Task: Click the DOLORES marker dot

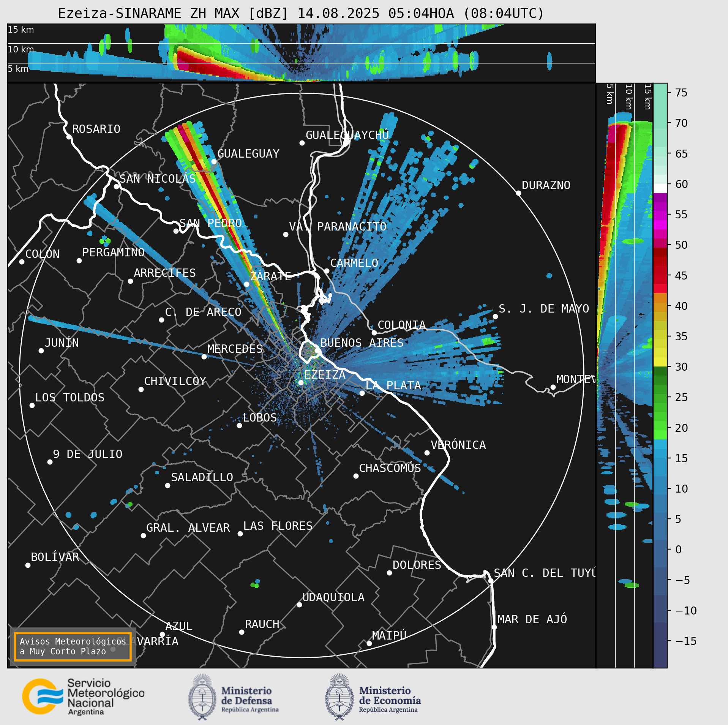Action: [389, 573]
